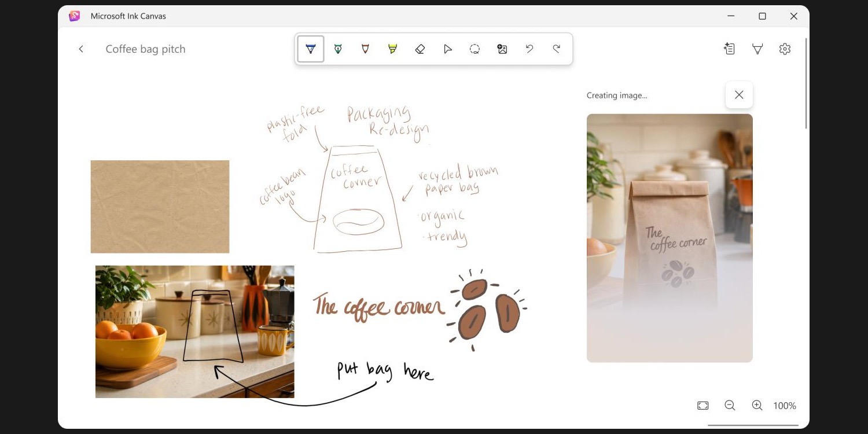
Task: Click the vertical scrollbar on the right edge
Action: [806, 84]
